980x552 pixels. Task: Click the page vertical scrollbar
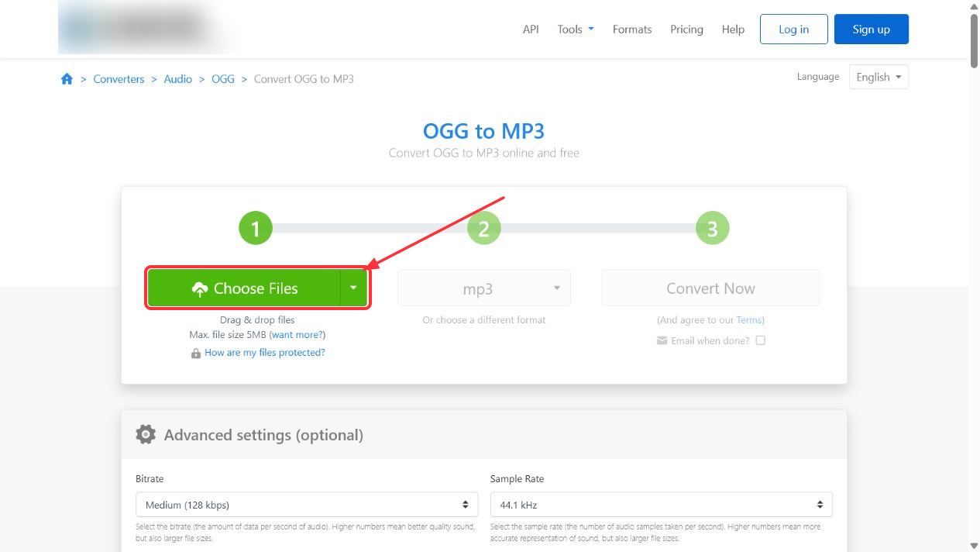pos(974,276)
